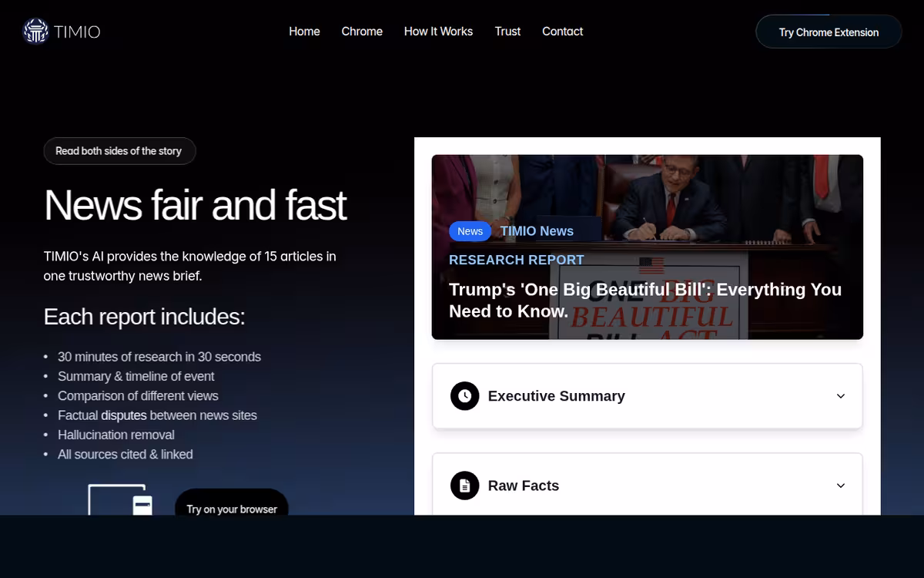
Task: Click 'All sources cited & linked' bullet
Action: tap(126, 455)
